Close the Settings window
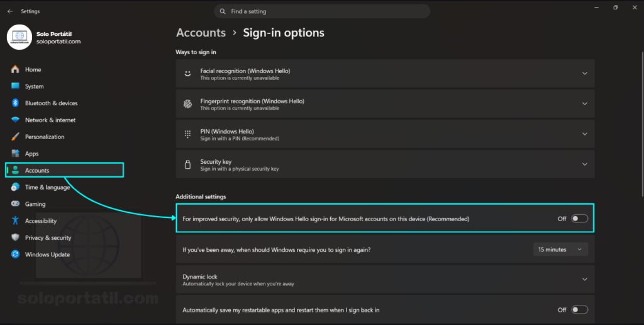Screen dimensions: 644x325 pyautogui.click(x=635, y=8)
